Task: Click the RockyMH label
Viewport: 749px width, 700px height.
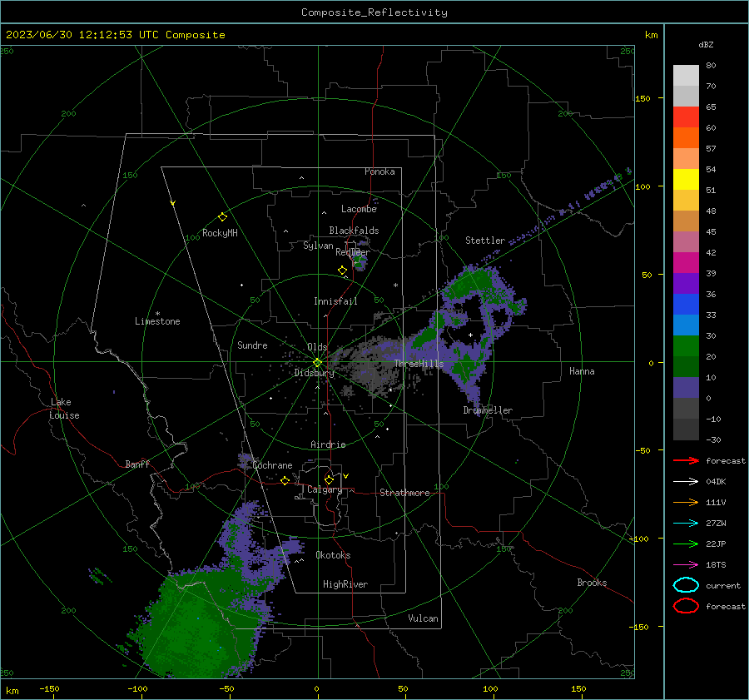Action: pyautogui.click(x=220, y=233)
